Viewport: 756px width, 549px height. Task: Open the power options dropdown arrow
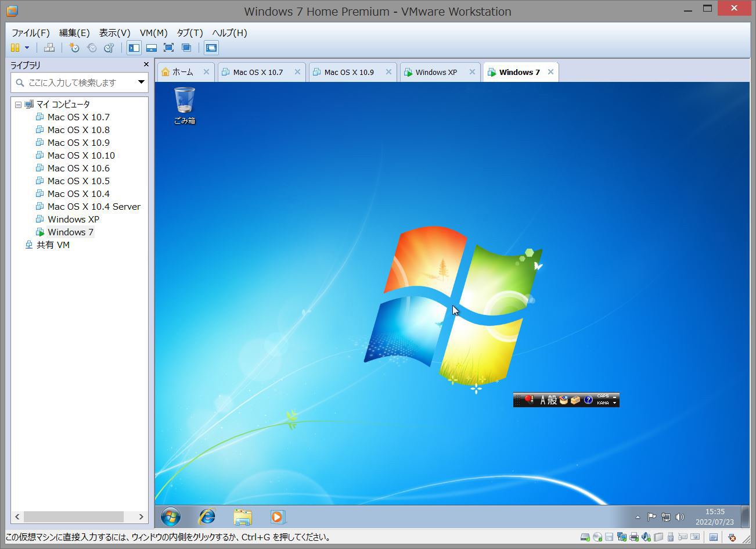pyautogui.click(x=27, y=48)
